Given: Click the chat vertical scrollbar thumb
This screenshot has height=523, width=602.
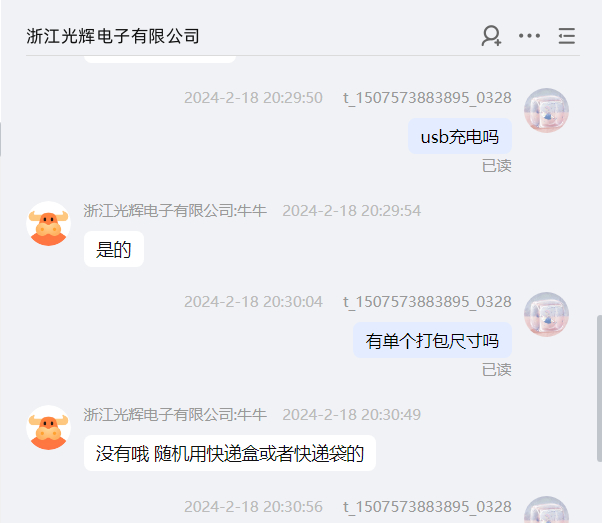Looking at the screenshot, I should [599, 388].
